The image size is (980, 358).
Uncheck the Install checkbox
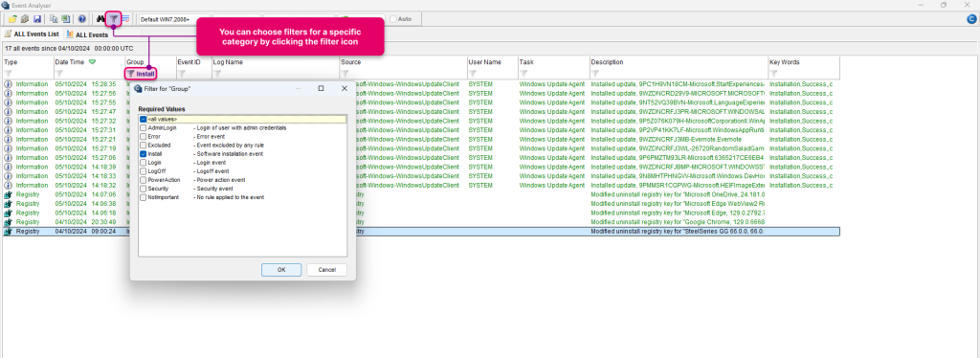pyautogui.click(x=144, y=154)
